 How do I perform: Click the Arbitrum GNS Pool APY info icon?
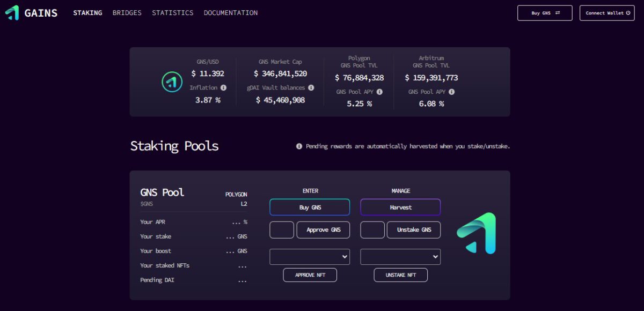point(451,92)
